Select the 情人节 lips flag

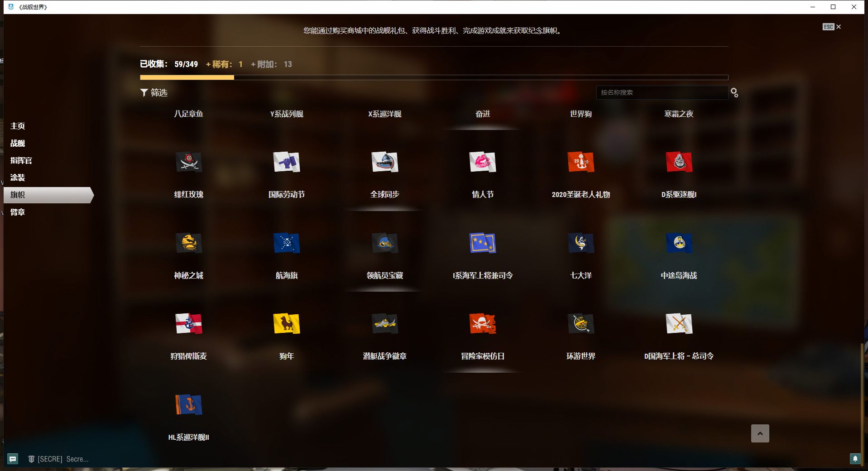(x=483, y=162)
